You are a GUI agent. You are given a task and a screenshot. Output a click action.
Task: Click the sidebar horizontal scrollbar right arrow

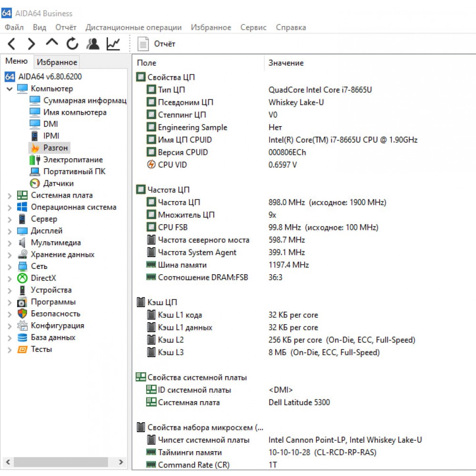(x=121, y=462)
